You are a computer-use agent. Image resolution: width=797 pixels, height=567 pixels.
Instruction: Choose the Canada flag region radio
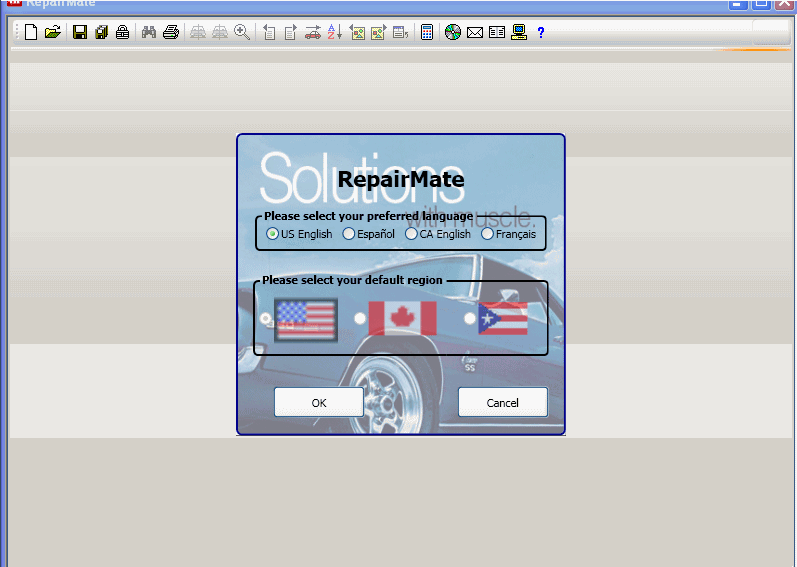360,319
